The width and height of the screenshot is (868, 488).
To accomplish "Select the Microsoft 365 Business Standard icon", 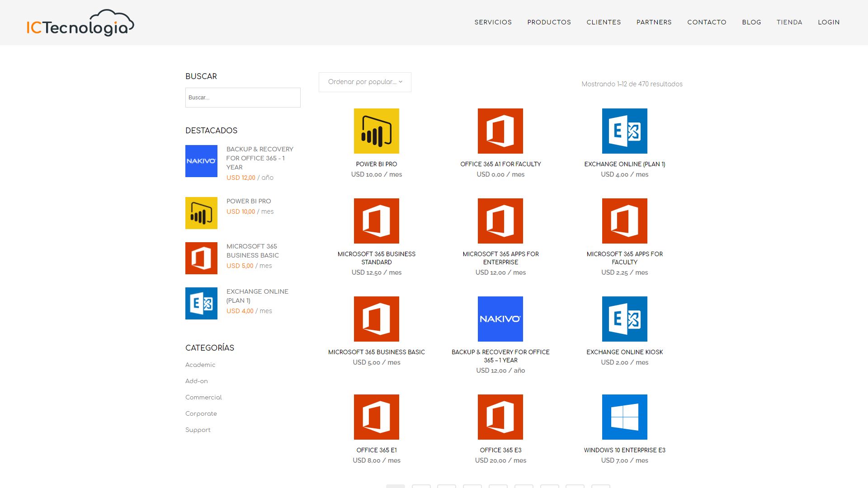I will pyautogui.click(x=376, y=221).
